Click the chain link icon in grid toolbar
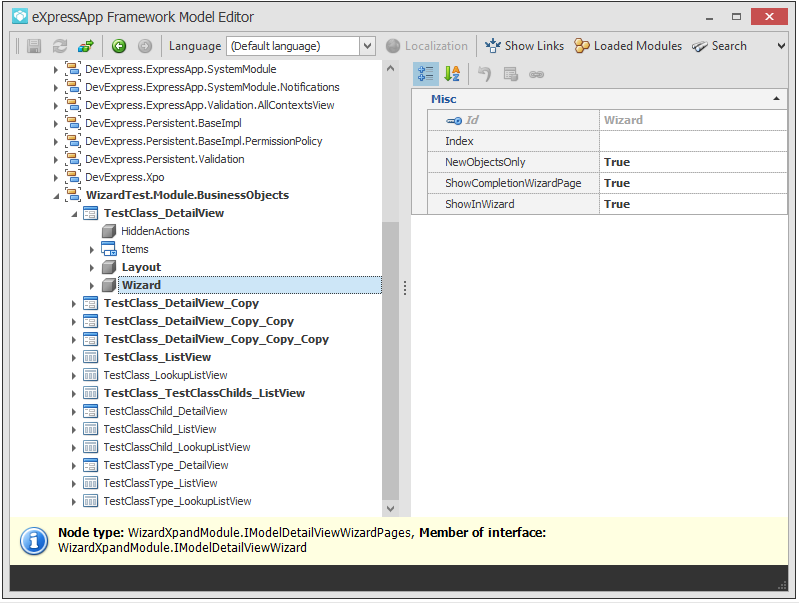This screenshot has height=603, width=799. coord(537,74)
